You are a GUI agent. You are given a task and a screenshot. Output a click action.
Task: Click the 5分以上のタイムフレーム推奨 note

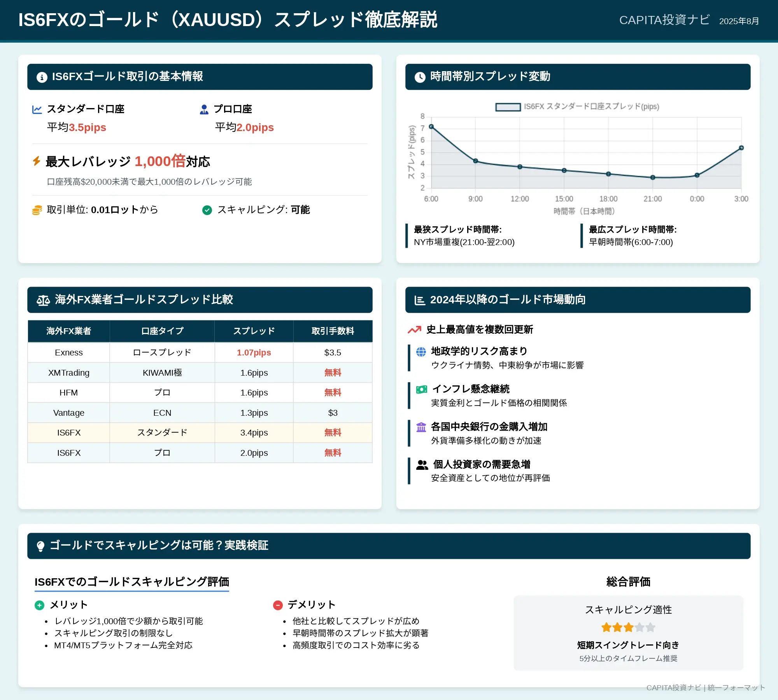(x=628, y=658)
